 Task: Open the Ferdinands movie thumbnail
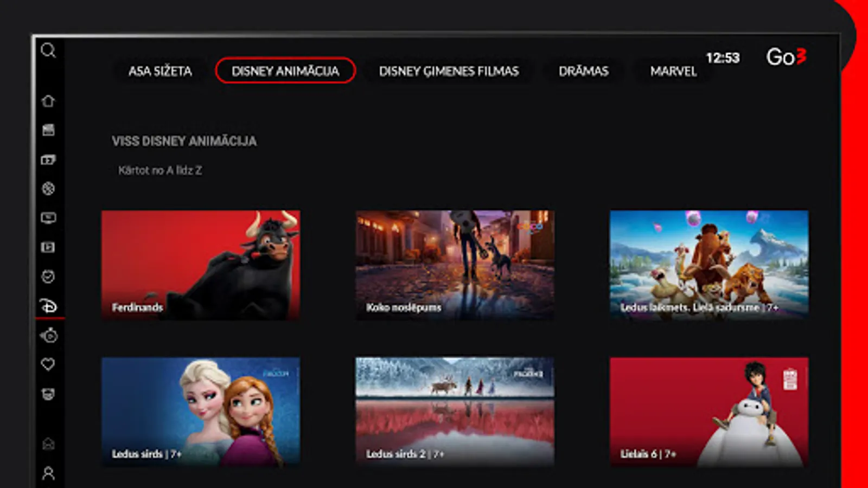click(201, 265)
